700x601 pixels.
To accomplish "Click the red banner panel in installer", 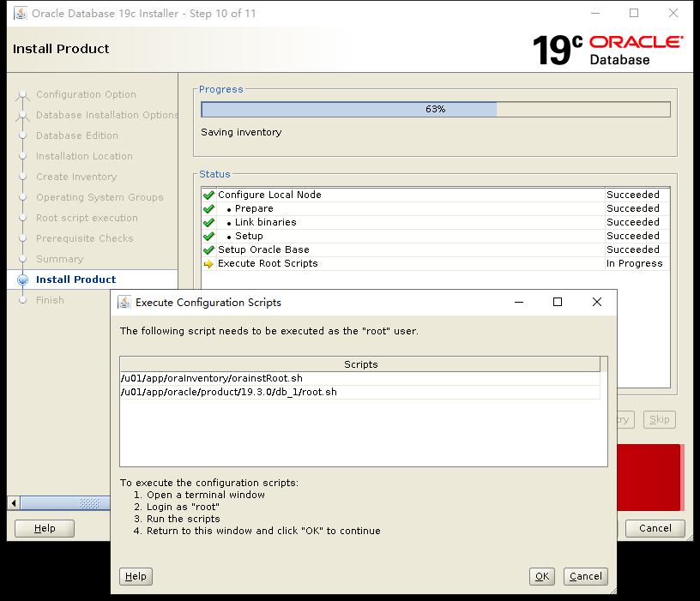I will point(650,477).
